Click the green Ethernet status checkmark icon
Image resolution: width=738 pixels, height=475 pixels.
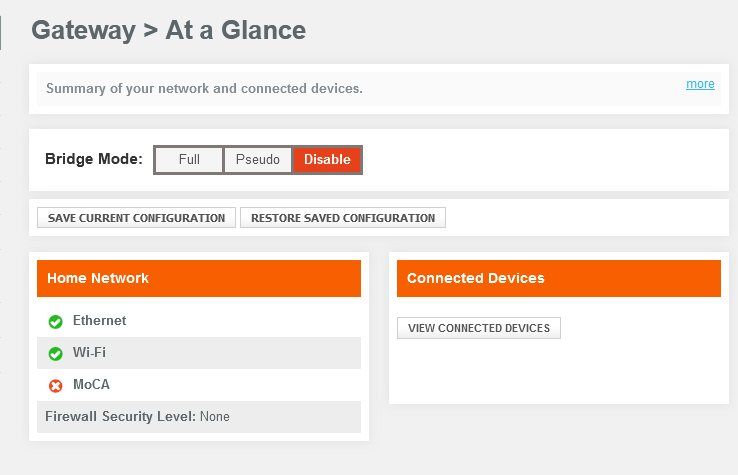pos(56,322)
